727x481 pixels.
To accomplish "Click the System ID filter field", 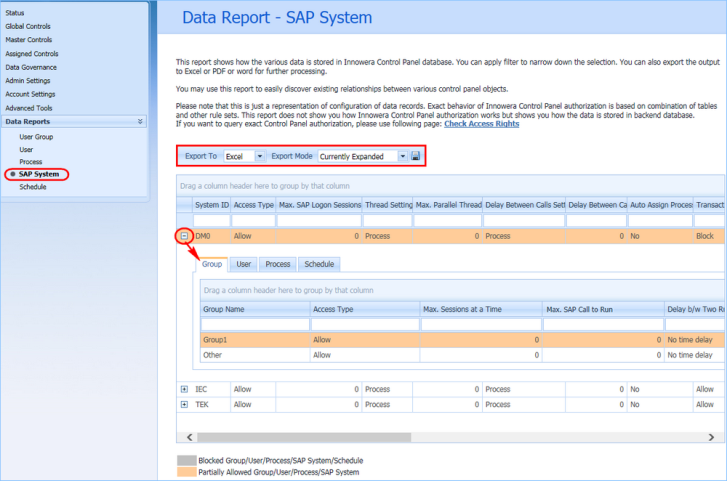I will pos(212,220).
